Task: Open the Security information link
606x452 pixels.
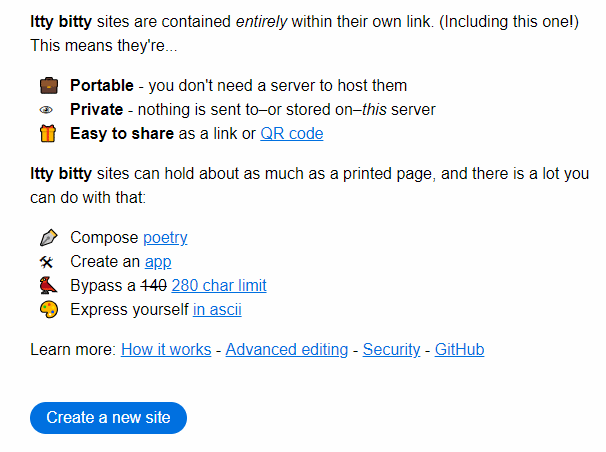Action: pos(392,350)
